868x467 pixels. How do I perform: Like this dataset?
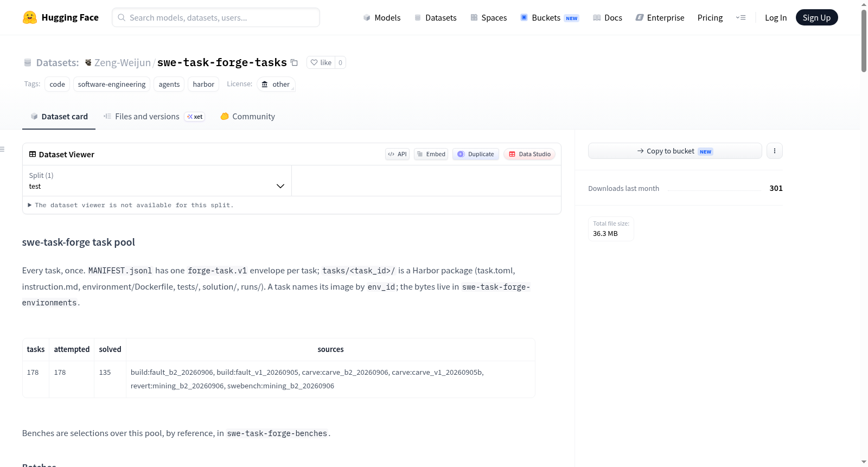point(321,62)
